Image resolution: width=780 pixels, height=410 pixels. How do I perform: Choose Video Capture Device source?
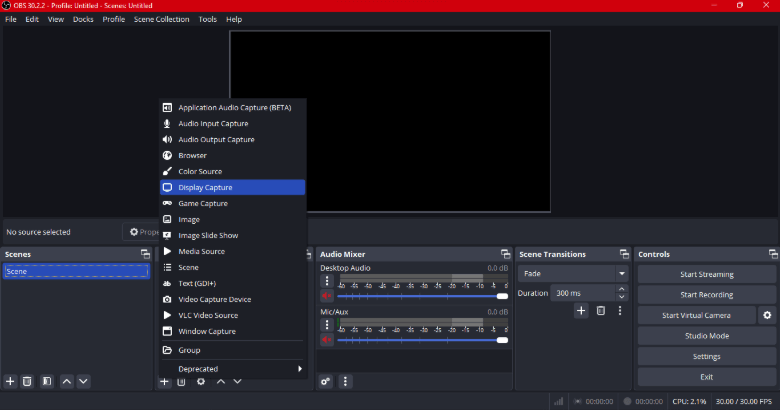pos(232,299)
